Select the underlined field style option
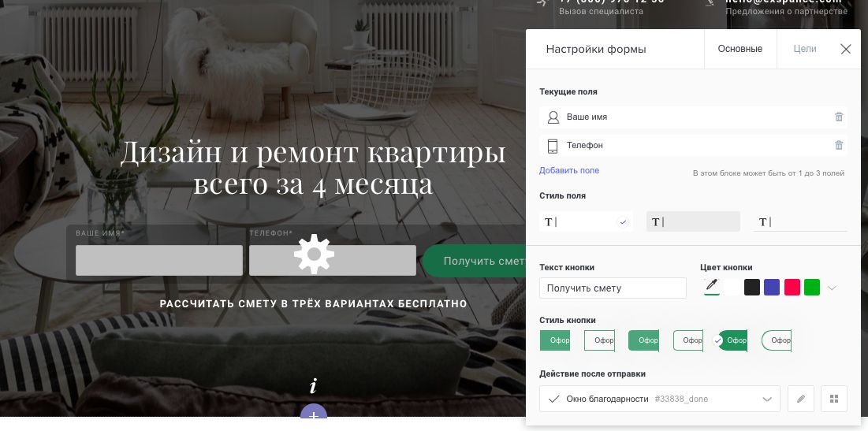Image resolution: width=868 pixels, height=431 pixels. click(800, 222)
